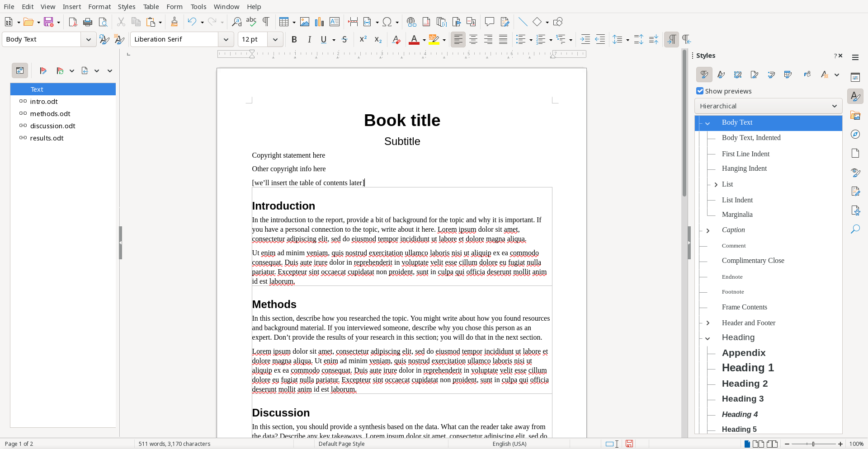The height and width of the screenshot is (449, 868).
Task: Switch to Page Styles in Styles panel
Action: coord(755,75)
